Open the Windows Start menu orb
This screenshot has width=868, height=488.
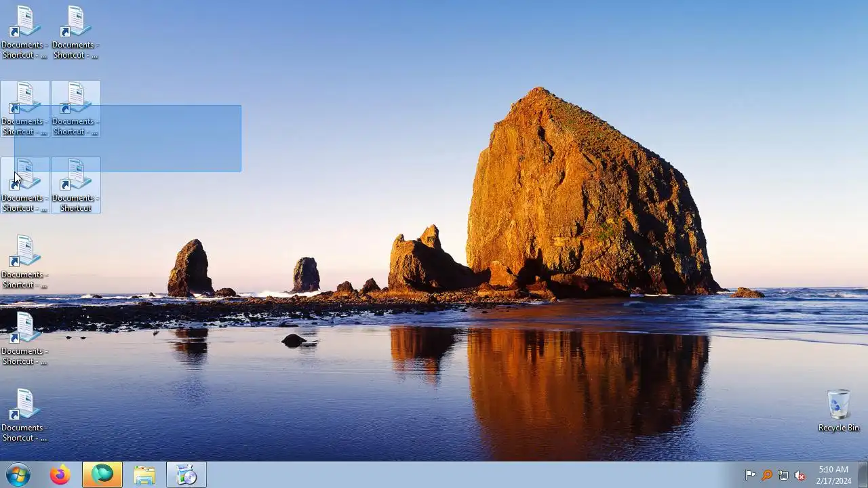point(18,475)
